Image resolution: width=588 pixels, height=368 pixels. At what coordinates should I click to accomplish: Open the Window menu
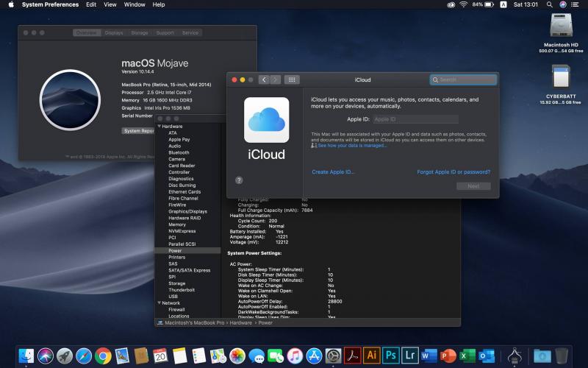135,4
